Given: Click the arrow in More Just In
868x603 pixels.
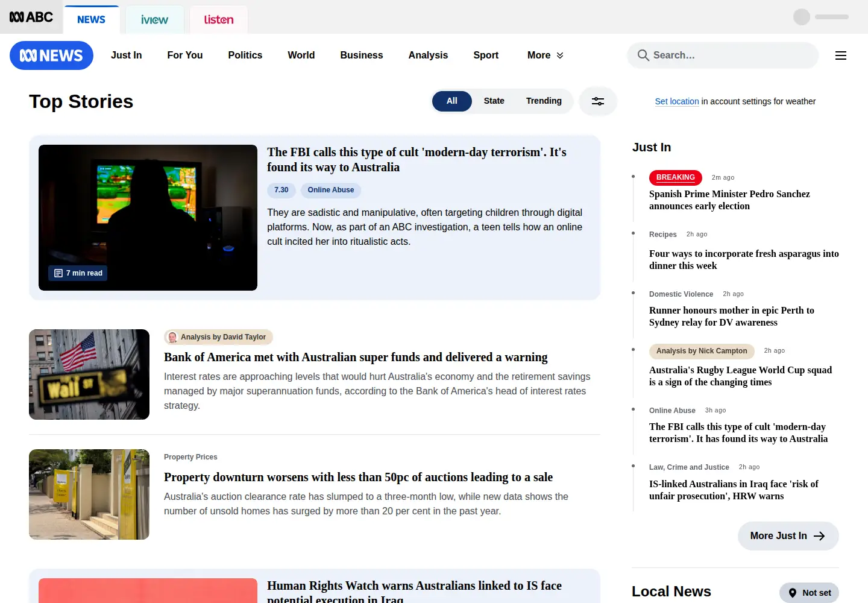Looking at the screenshot, I should click(819, 536).
